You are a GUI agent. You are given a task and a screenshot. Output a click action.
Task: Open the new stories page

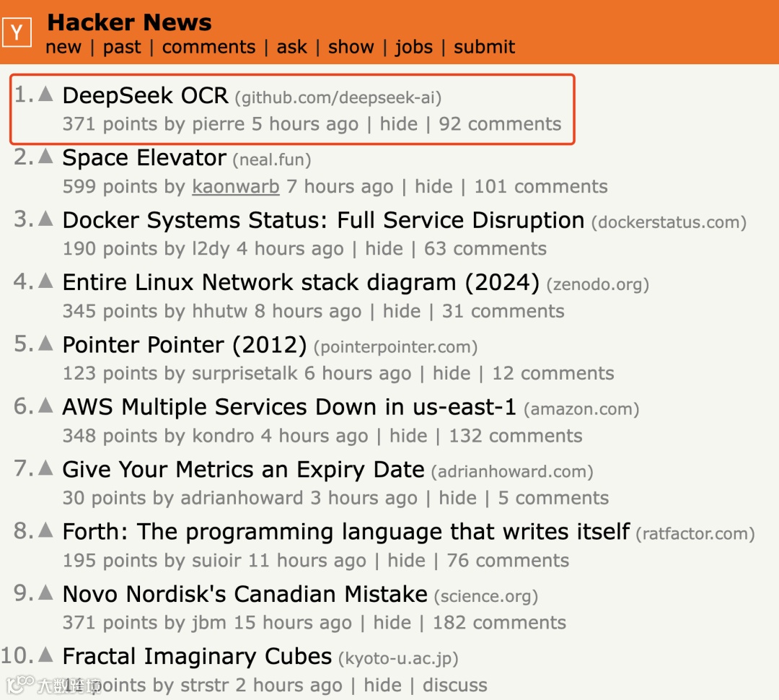point(63,47)
